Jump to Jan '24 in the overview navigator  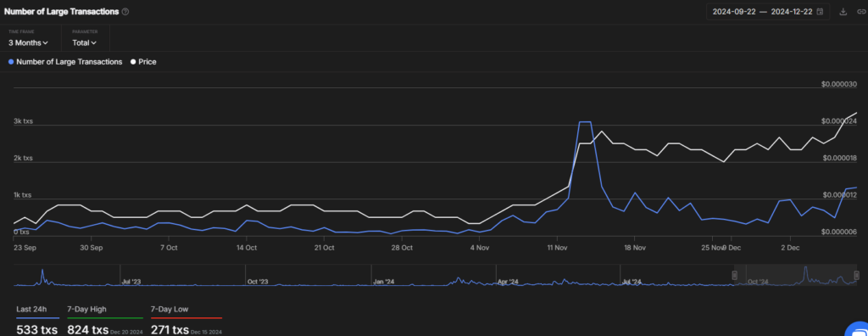click(383, 282)
